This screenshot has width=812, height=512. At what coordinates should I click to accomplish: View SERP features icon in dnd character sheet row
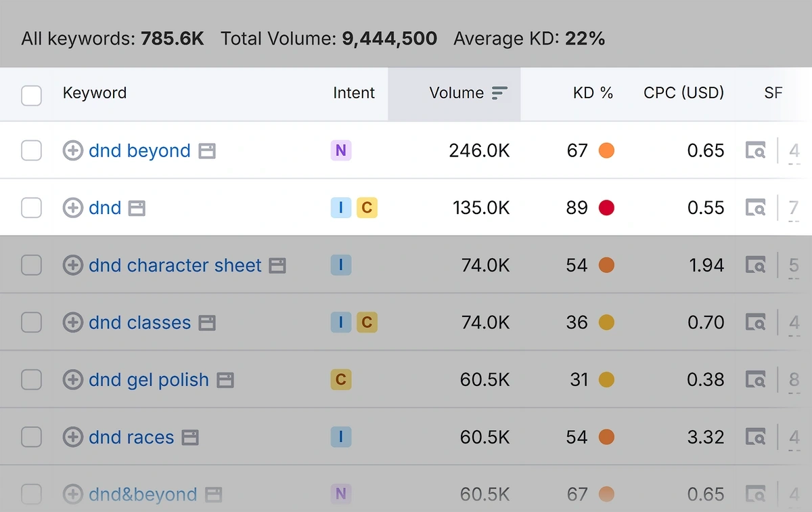(x=756, y=265)
